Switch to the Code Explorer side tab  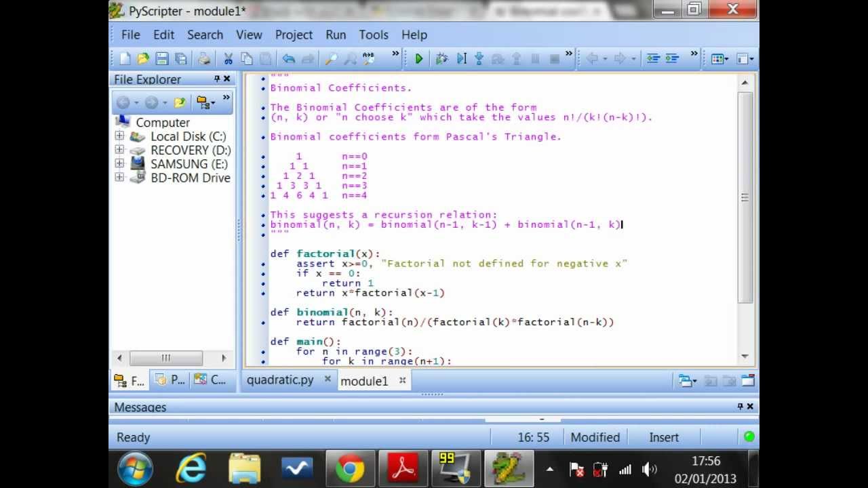coord(210,380)
